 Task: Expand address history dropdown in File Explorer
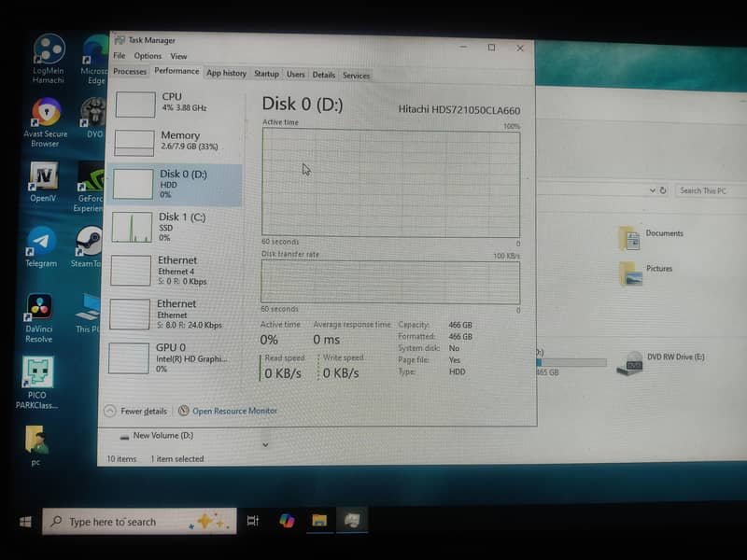tap(652, 190)
